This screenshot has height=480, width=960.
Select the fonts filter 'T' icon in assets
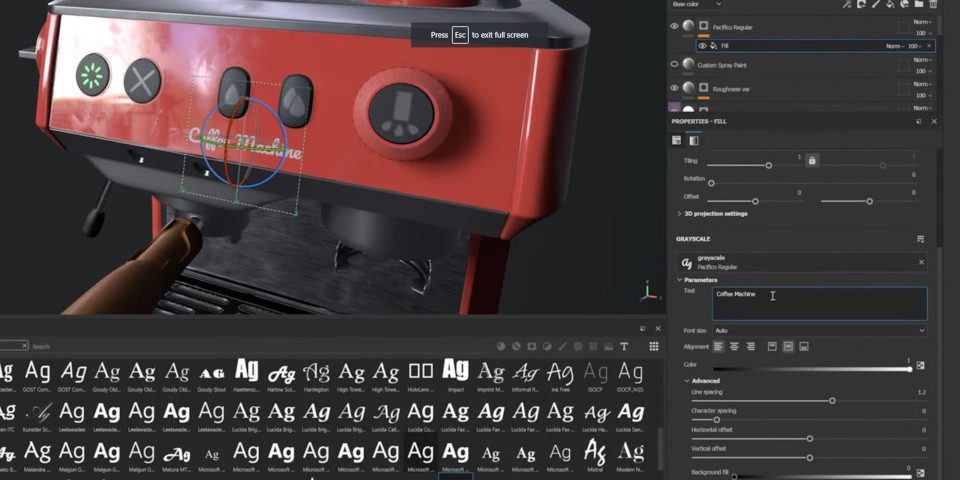[624, 346]
